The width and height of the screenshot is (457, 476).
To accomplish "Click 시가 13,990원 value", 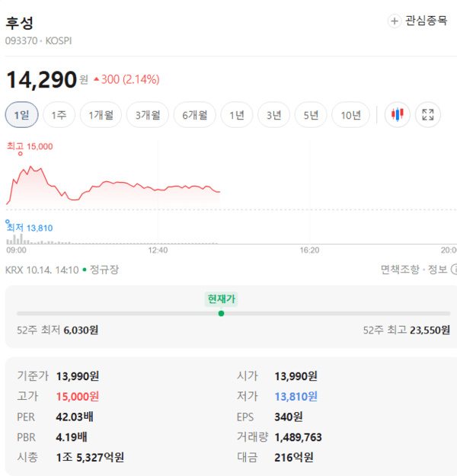I will tap(296, 376).
